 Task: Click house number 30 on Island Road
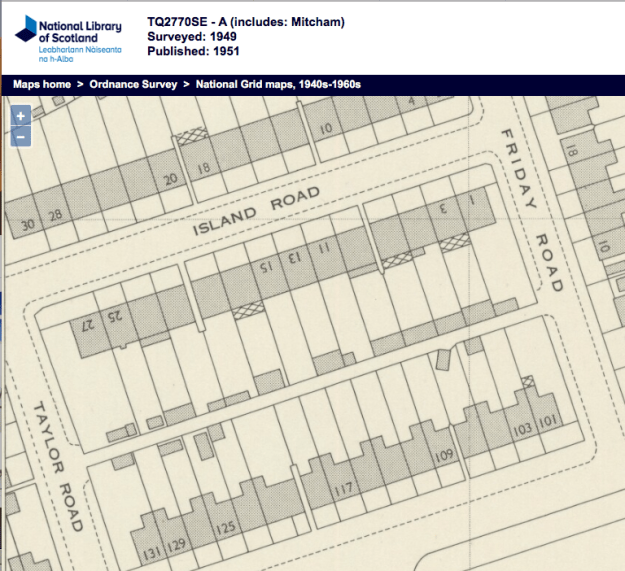point(27,225)
